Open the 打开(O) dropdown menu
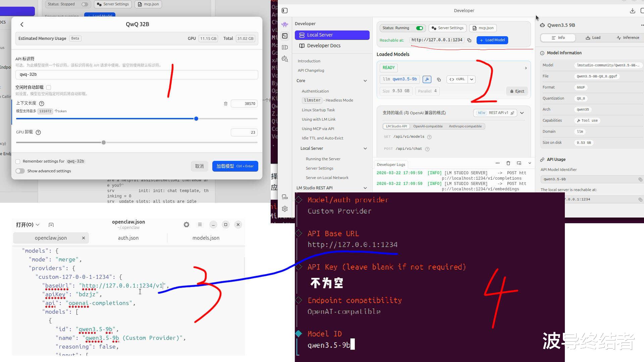This screenshot has width=644, height=362. click(x=28, y=225)
